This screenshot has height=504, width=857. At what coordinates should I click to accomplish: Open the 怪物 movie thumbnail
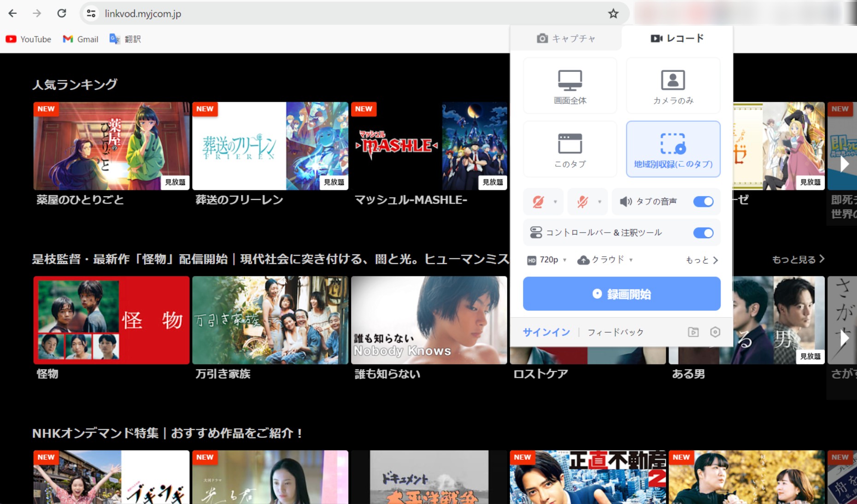[x=112, y=320]
